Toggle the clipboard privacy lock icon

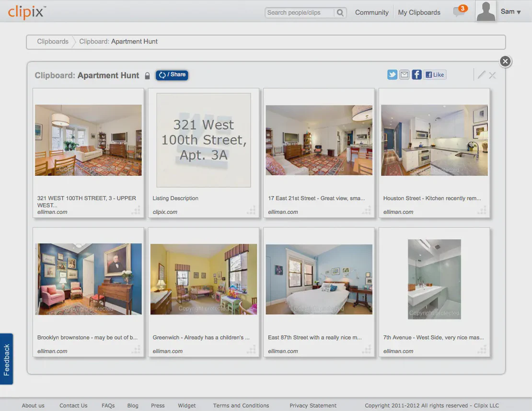pos(147,76)
